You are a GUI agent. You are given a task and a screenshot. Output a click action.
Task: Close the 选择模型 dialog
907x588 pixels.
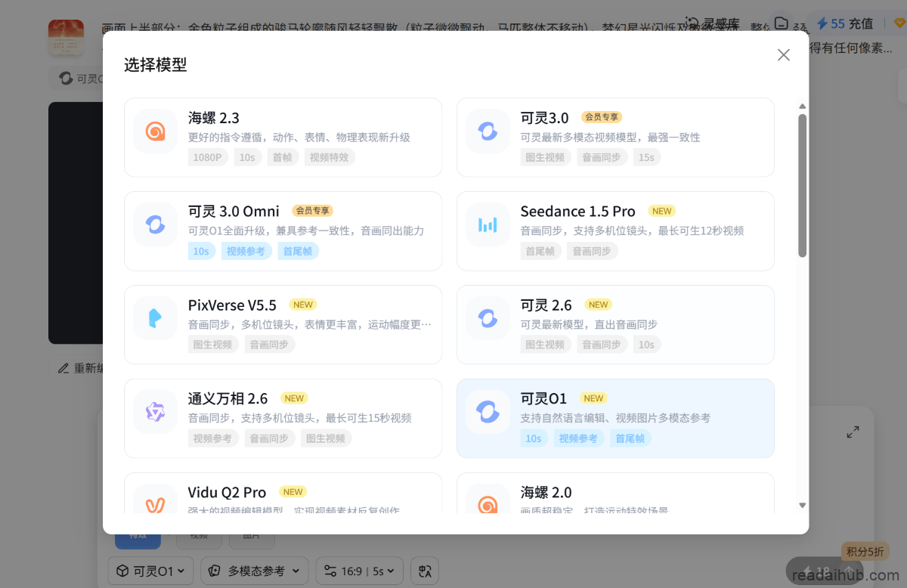click(x=784, y=54)
